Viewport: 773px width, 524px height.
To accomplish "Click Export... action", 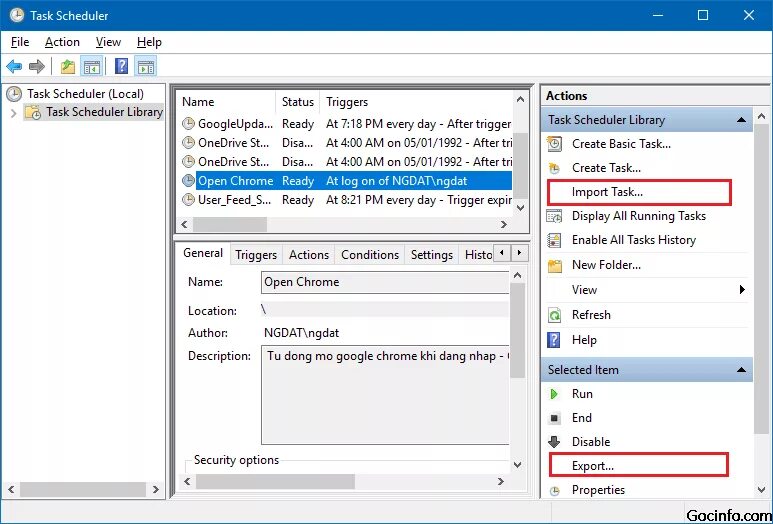I will tap(638, 466).
